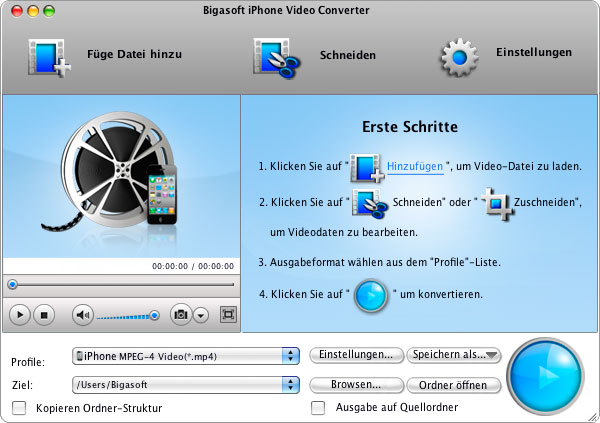The height and width of the screenshot is (423, 600).
Task: Click the video seek track
Action: 121,285
